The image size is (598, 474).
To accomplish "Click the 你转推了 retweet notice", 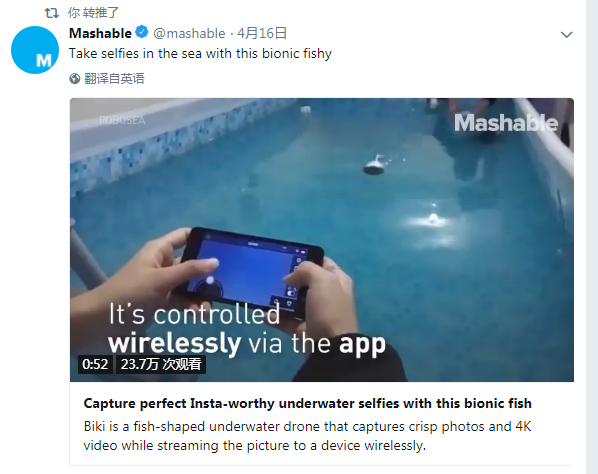I will (x=93, y=13).
